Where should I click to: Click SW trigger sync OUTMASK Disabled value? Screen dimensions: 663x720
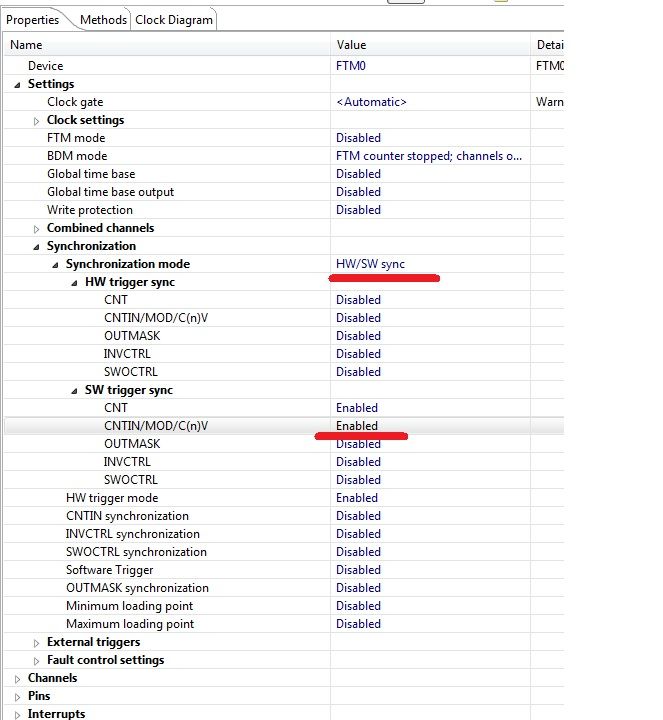coord(358,444)
